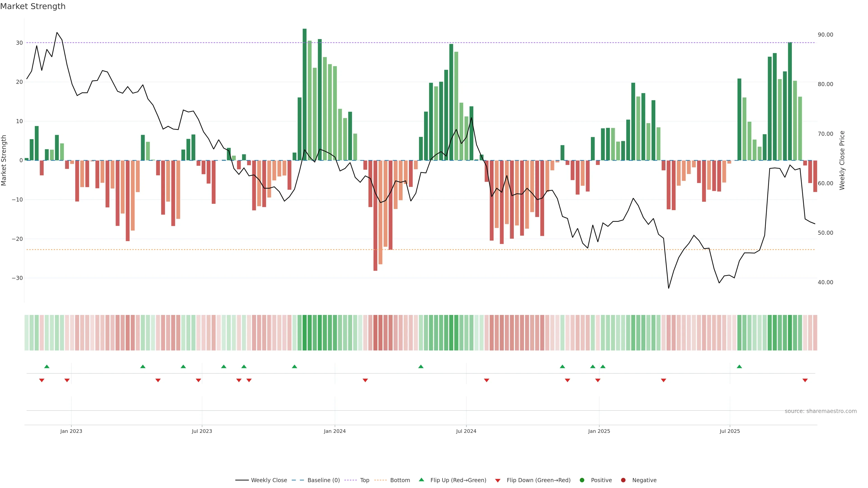
Task: Click the tallest green bar in late 2023
Action: [x=305, y=94]
